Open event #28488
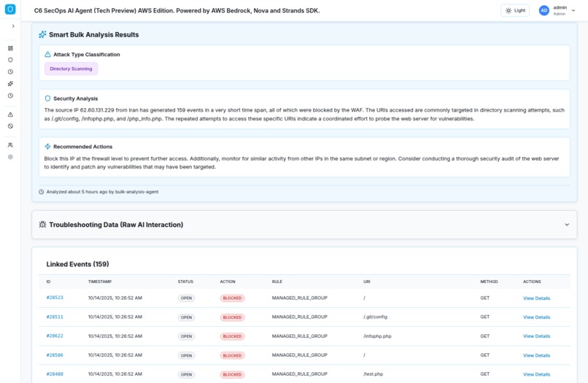 [55, 374]
